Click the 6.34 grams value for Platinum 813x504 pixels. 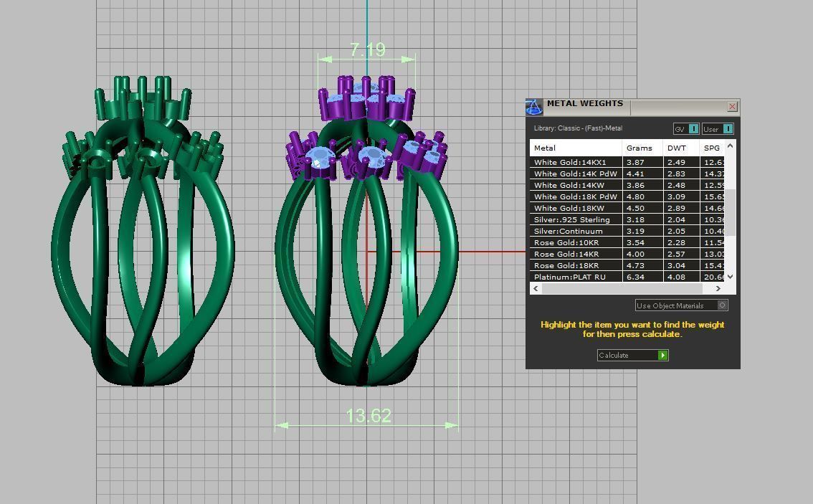(635, 277)
